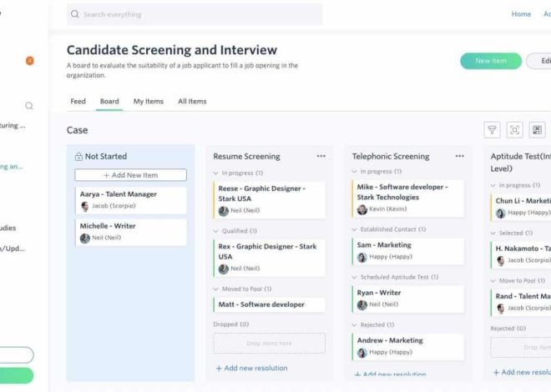Click Happy avatar on Andrew card
Image resolution: width=551 pixels, height=392 pixels.
pos(362,353)
